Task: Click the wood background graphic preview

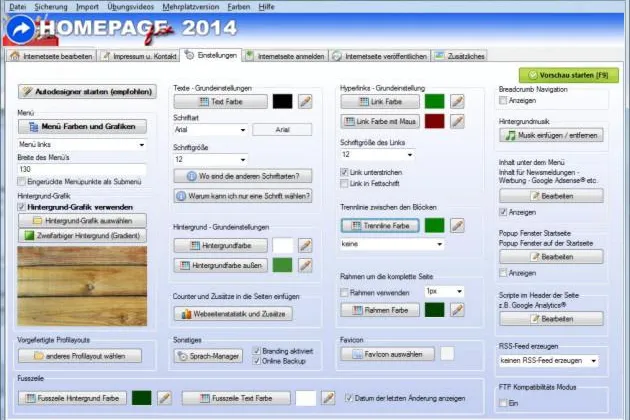Action: [82, 286]
